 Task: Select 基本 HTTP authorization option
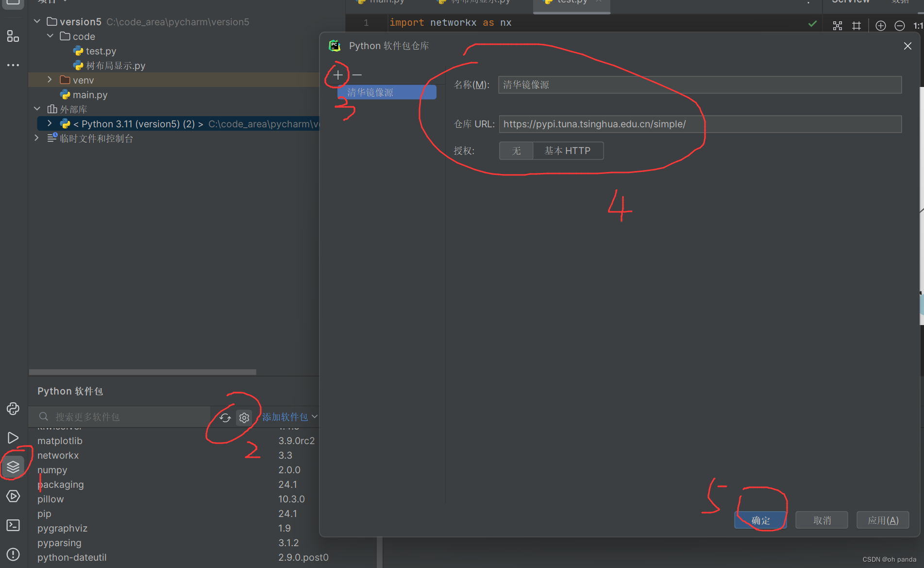[568, 151]
